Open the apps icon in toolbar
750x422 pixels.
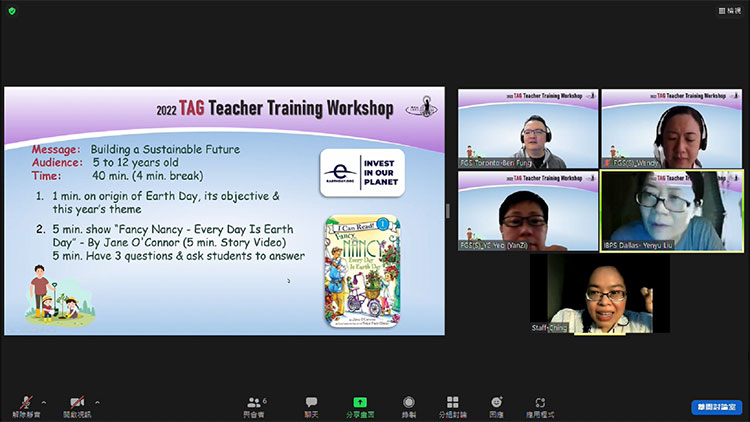coord(540,402)
